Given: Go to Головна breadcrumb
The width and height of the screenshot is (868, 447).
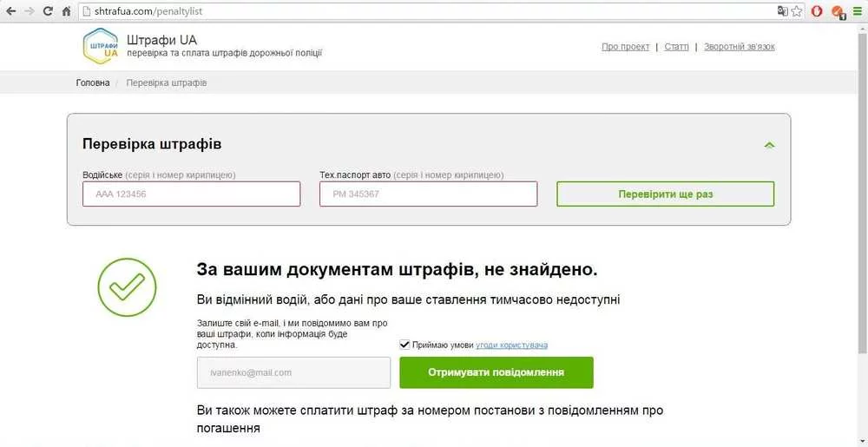Looking at the screenshot, I should click(93, 83).
